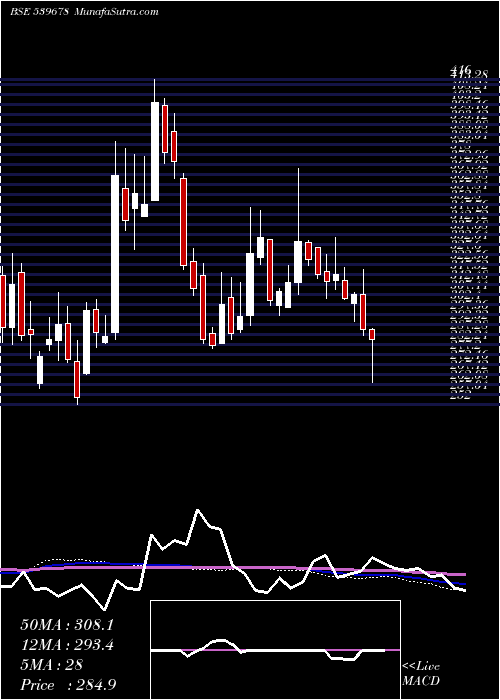Click the 5MA : 28 value
The width and height of the screenshot is (500, 700).
coord(51,665)
